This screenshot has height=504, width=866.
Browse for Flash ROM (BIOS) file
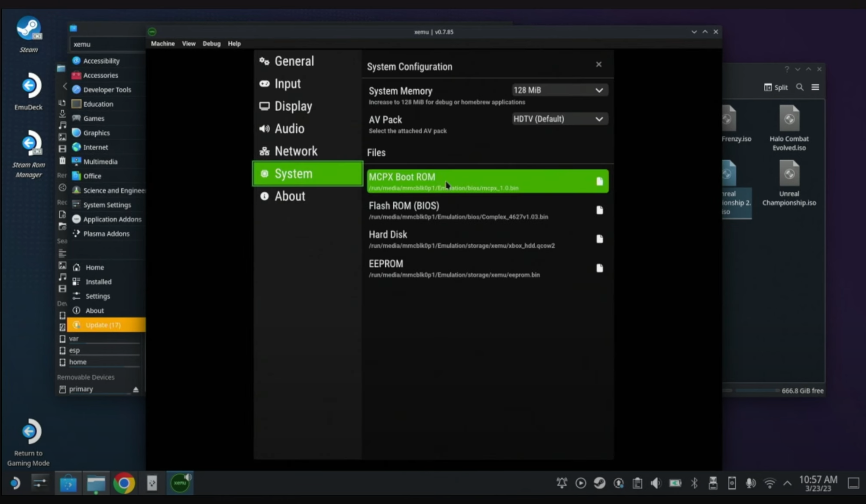pyautogui.click(x=599, y=210)
